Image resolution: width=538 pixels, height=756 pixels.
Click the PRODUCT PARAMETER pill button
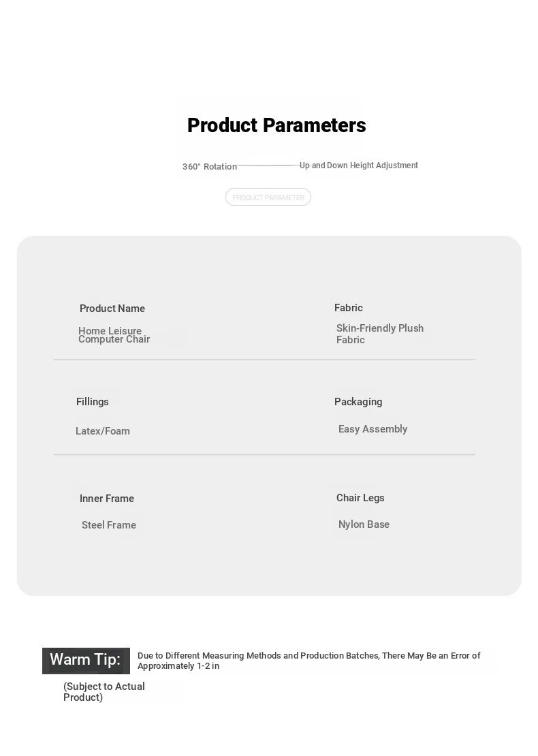click(268, 198)
